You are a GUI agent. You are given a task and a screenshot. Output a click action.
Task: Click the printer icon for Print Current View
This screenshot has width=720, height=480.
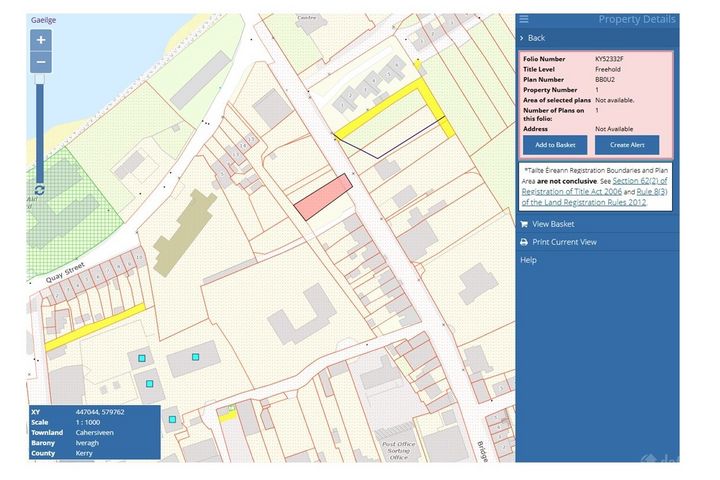524,242
